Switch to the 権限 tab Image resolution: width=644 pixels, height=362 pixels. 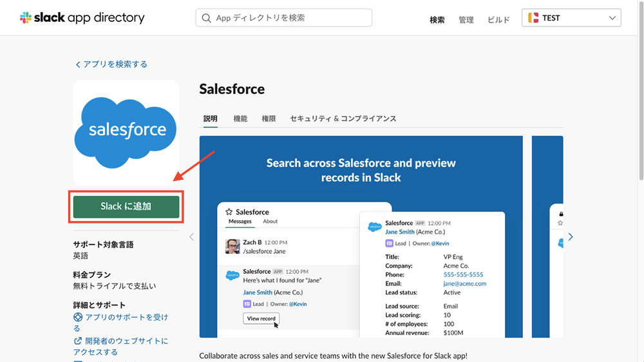click(269, 119)
